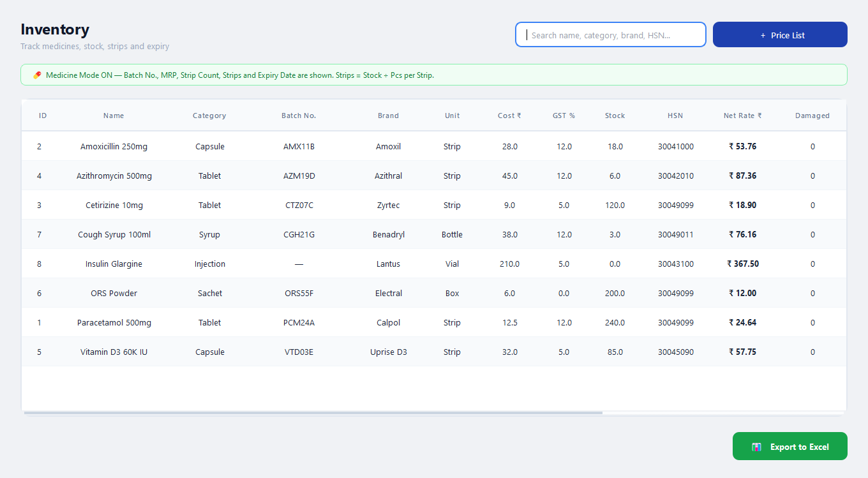Click net rate ₹ 57.75
This screenshot has width=868, height=478.
click(742, 352)
